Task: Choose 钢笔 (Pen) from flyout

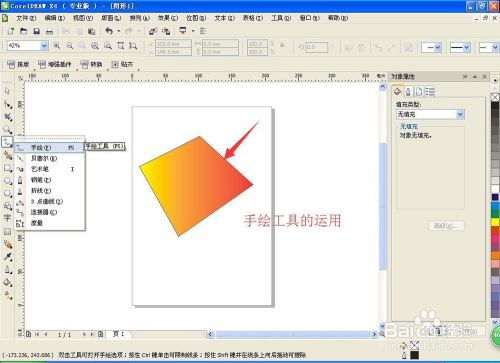Action: coord(49,180)
